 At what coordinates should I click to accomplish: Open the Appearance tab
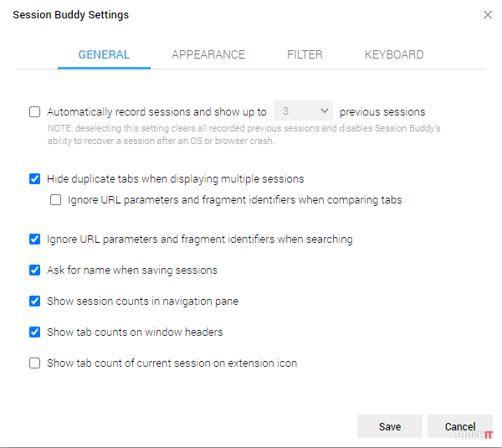click(x=208, y=55)
